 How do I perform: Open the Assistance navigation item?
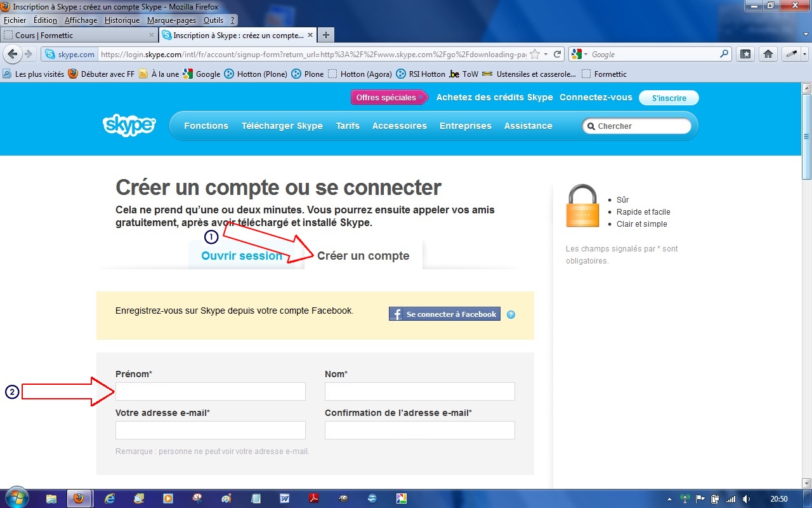(x=528, y=126)
